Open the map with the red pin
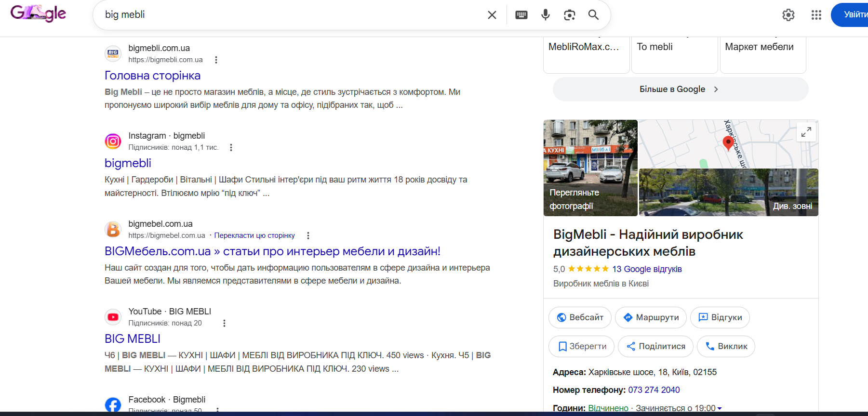Viewport: 868px width, 416px height. (729, 144)
